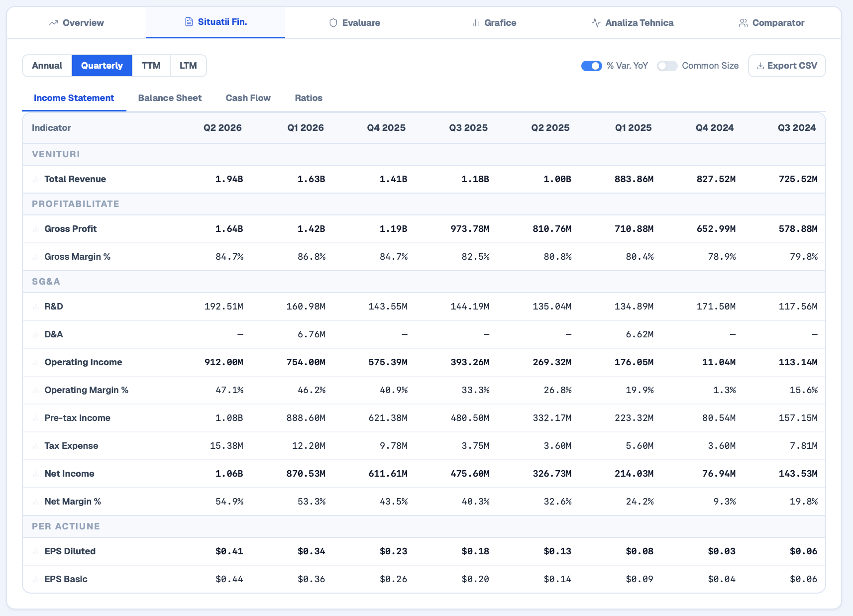Image resolution: width=853 pixels, height=616 pixels.
Task: Open the Ratios tab
Action: [x=309, y=98]
